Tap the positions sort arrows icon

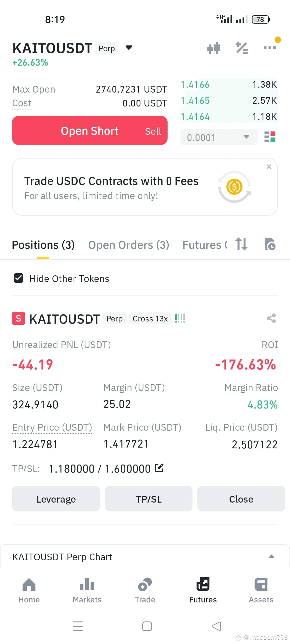pos(241,244)
